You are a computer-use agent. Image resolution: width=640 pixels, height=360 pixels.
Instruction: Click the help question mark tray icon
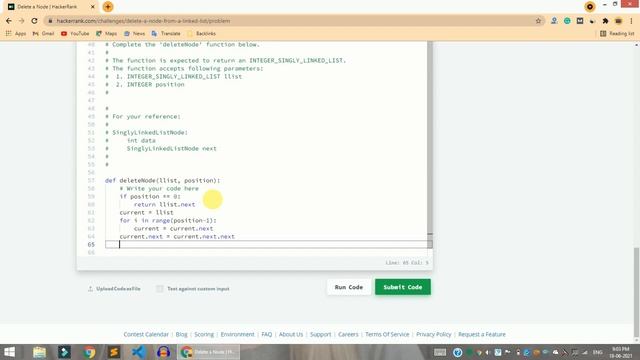(x=458, y=352)
